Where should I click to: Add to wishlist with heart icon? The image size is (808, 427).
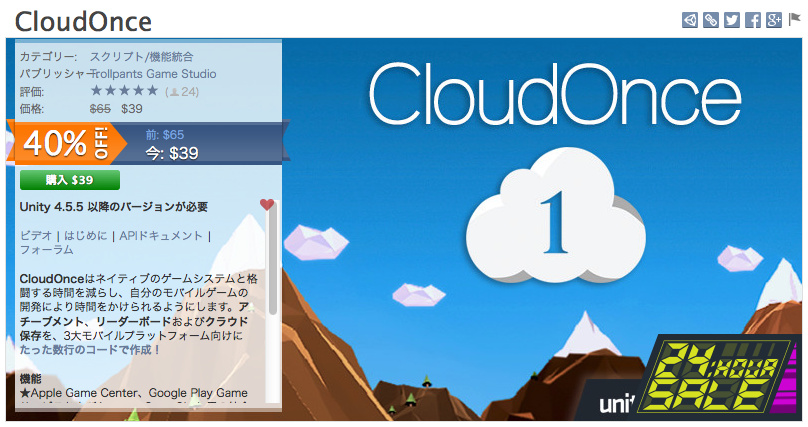click(267, 204)
